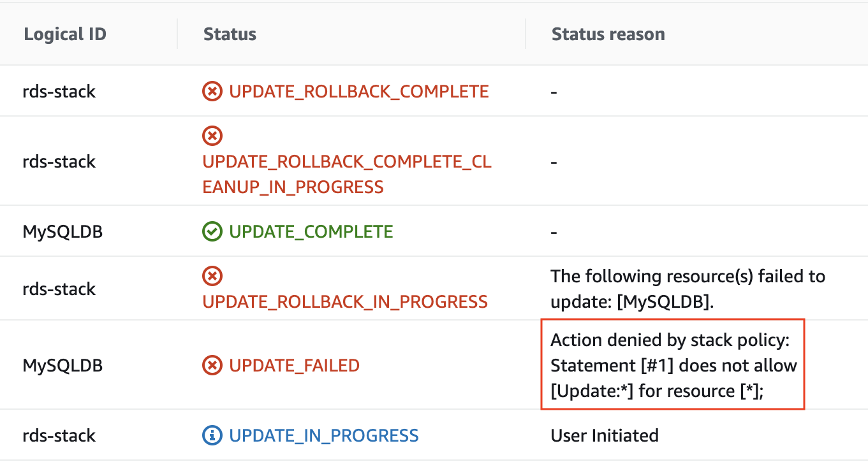
Task: Click the green success icon beside UPDATE_COMPLETE
Action: [212, 231]
